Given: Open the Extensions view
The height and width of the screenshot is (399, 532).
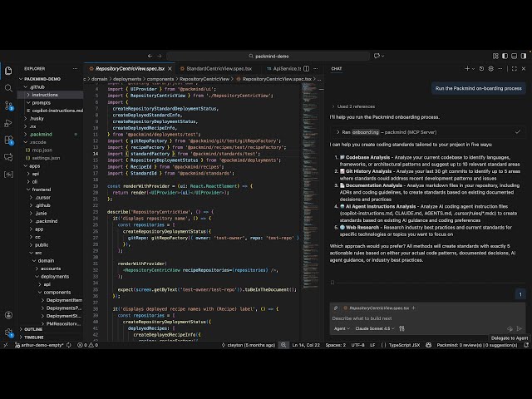Looking at the screenshot, I should coord(8,140).
